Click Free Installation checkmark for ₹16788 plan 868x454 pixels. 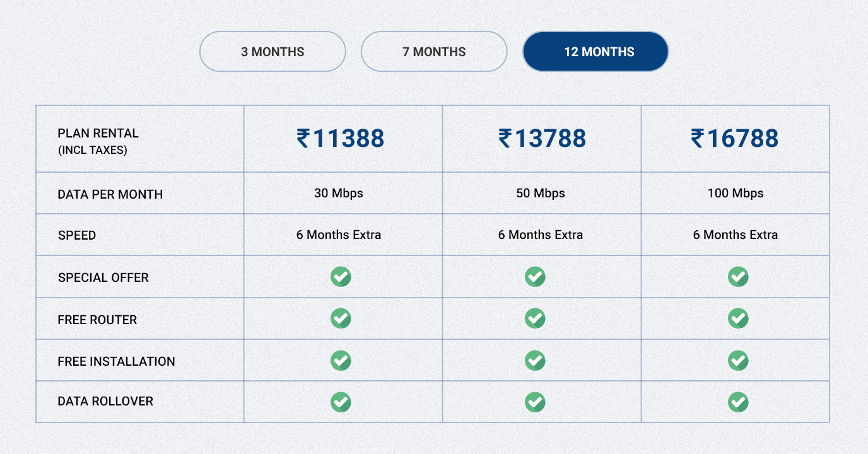tap(738, 360)
